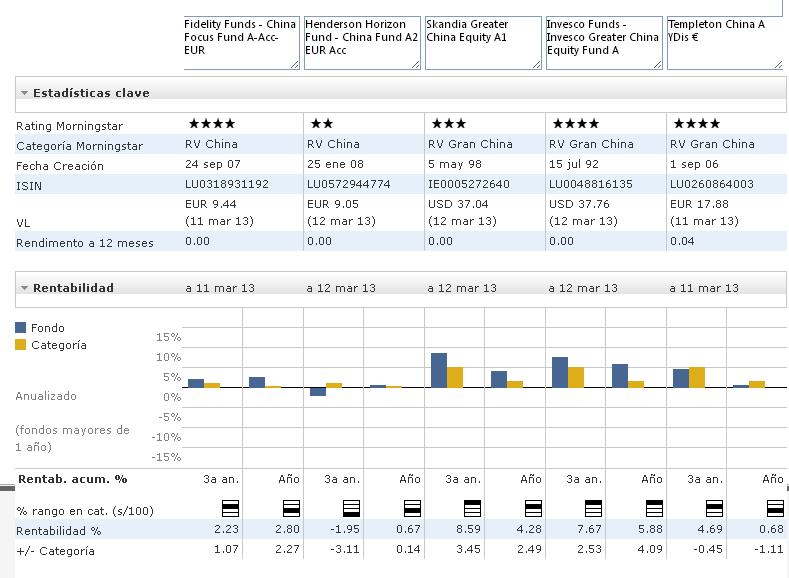
Task: Click ISIN LU0318931192 value
Action: click(226, 184)
